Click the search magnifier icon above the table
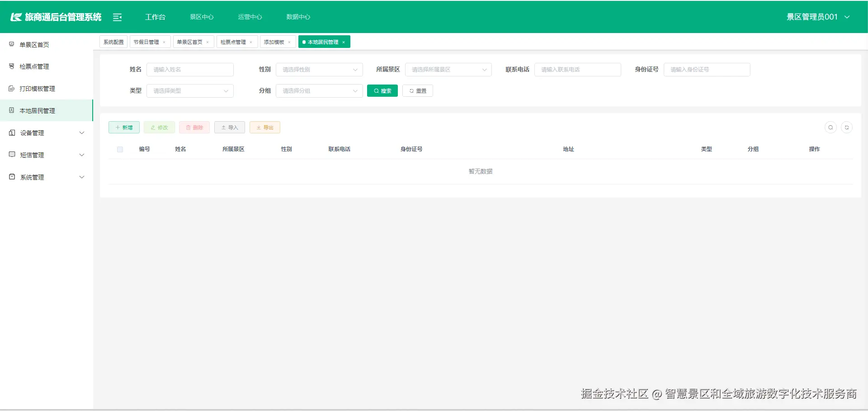The width and height of the screenshot is (868, 411). [830, 127]
